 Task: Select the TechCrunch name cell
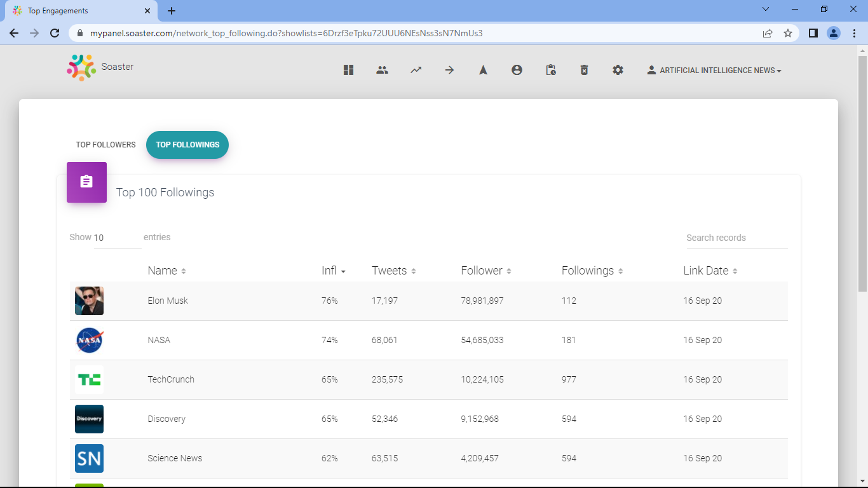pos(171,379)
